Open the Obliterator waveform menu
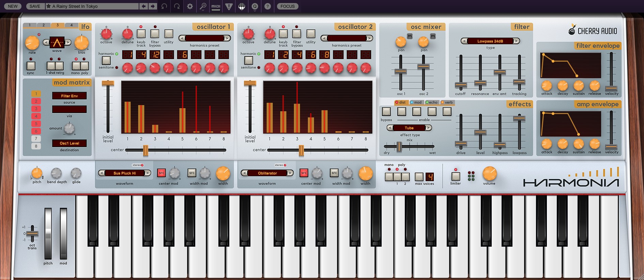644x280 pixels. 267,173
